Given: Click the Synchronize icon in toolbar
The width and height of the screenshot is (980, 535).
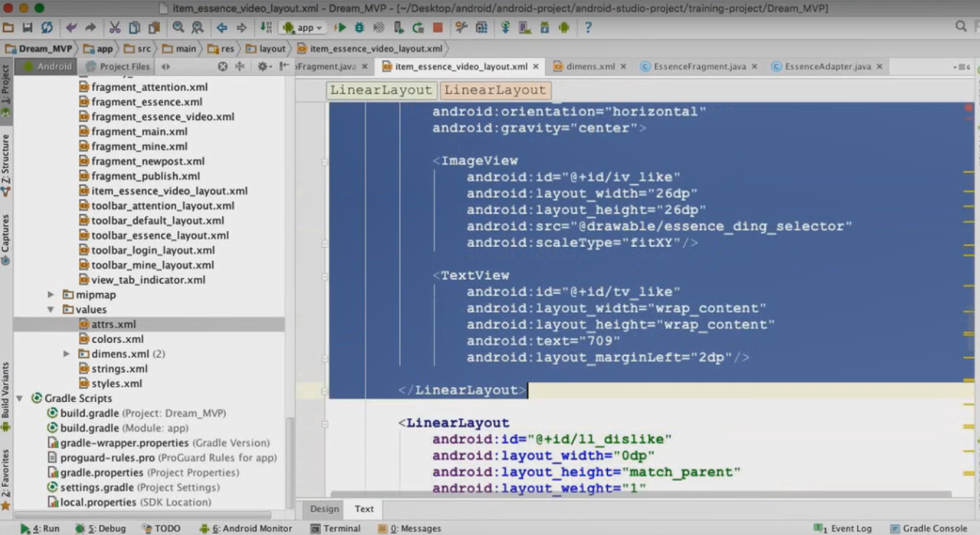Looking at the screenshot, I should click(47, 27).
